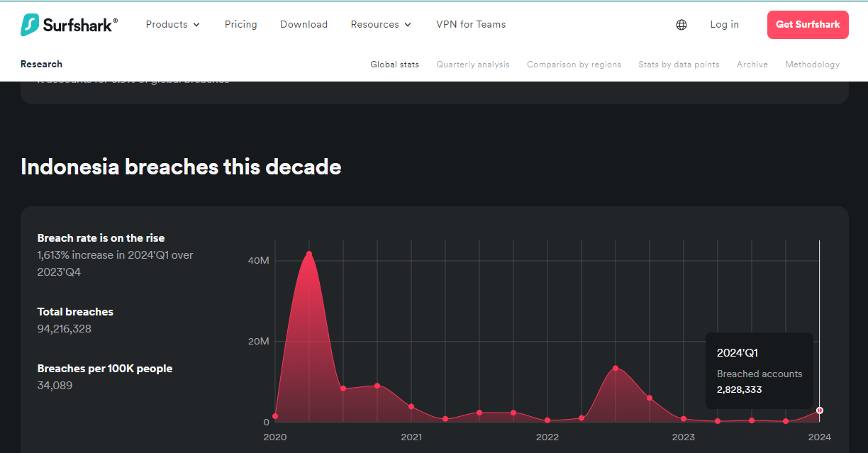Screen dimensions: 868x453
Task: Select Comparison by regions tab
Action: click(574, 65)
